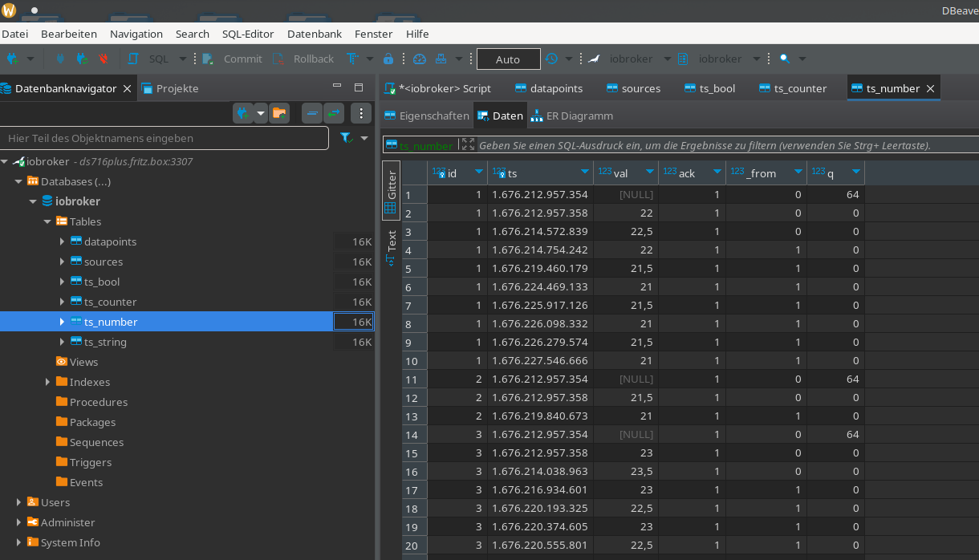Click the red disconnect plug icon

click(x=104, y=59)
